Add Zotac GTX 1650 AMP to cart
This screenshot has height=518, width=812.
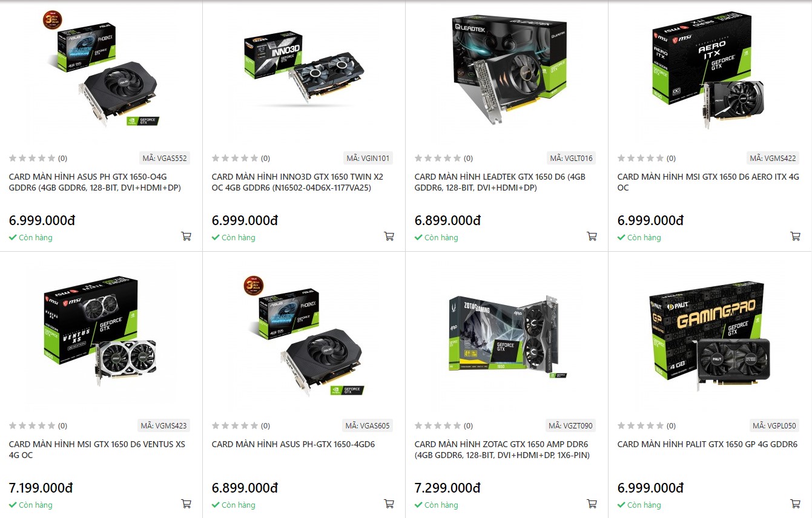[592, 503]
